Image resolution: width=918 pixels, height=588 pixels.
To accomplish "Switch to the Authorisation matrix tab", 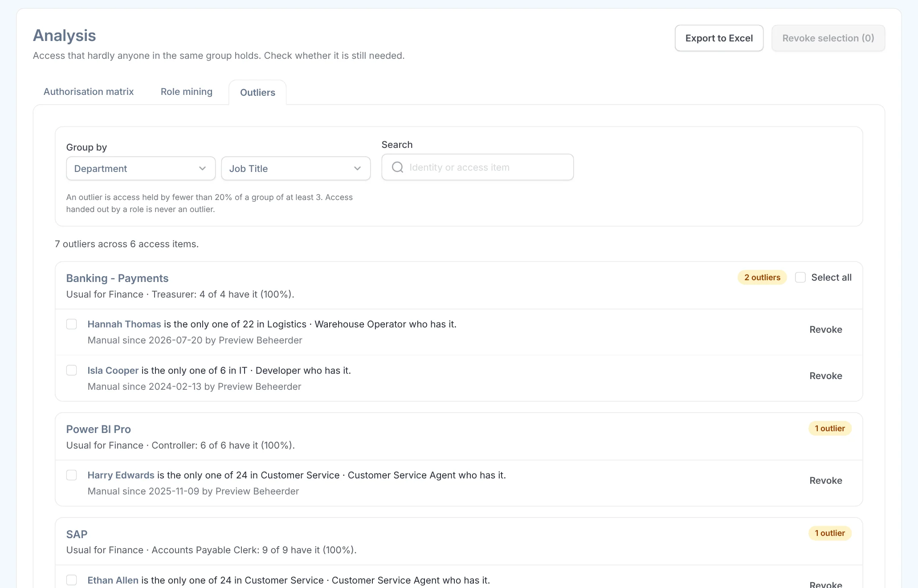I will click(x=89, y=92).
